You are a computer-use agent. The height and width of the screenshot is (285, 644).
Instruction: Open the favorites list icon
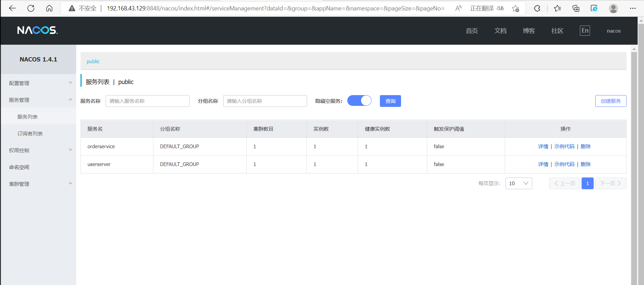557,8
